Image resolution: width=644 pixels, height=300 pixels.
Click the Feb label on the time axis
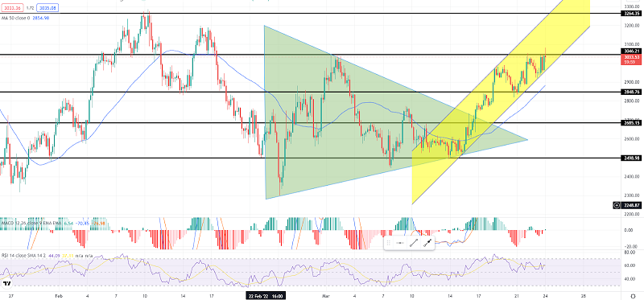click(58, 295)
